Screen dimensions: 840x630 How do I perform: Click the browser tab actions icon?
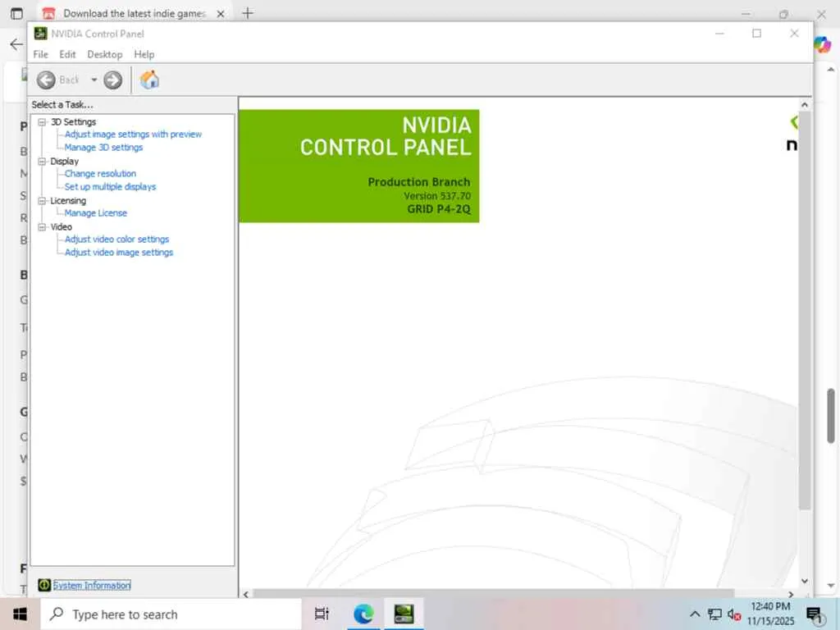tap(16, 13)
